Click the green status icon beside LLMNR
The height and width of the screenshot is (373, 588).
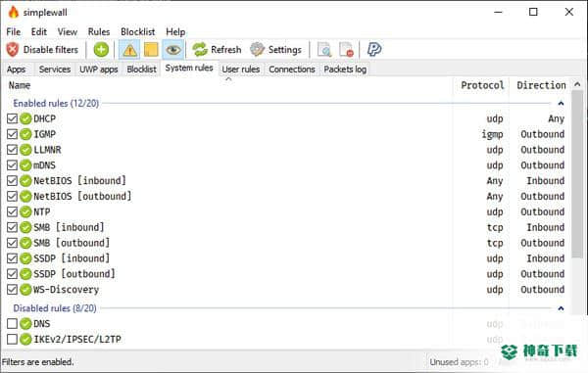pos(25,150)
